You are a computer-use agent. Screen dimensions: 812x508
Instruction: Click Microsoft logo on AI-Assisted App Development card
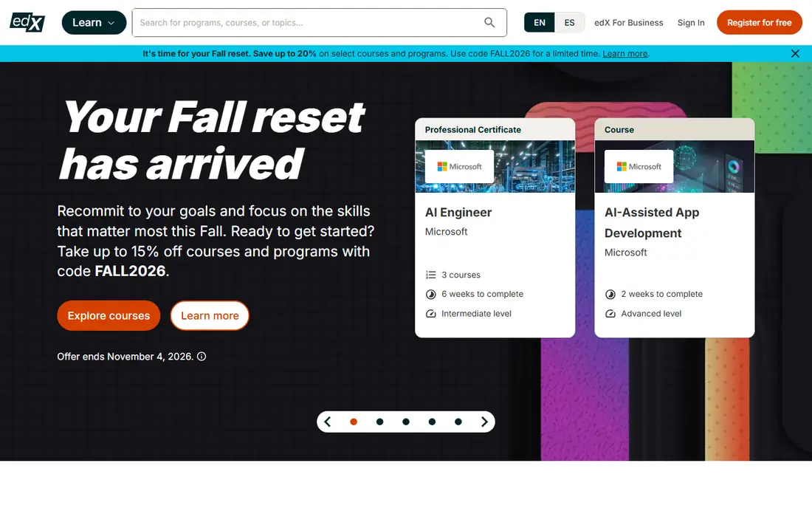(639, 166)
